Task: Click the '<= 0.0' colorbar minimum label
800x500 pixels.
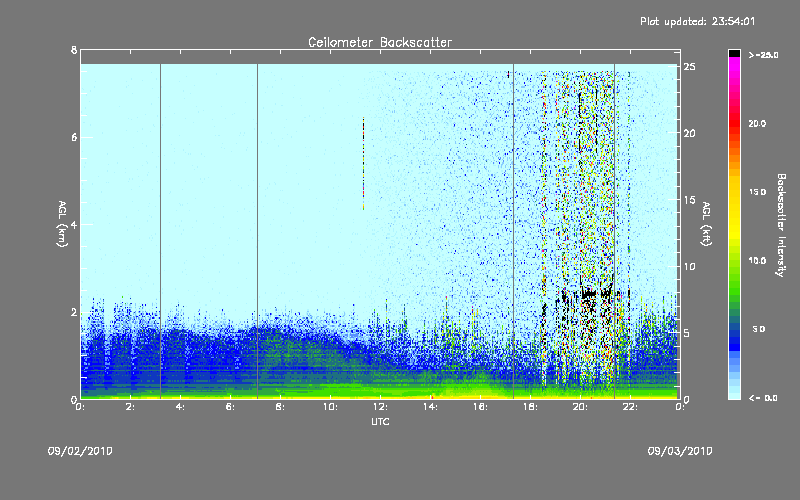Action: point(763,398)
